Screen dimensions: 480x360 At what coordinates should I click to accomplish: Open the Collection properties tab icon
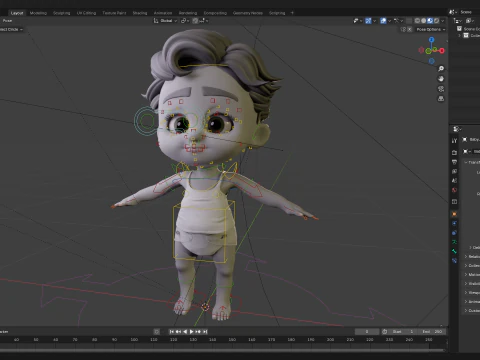pyautogui.click(x=454, y=202)
